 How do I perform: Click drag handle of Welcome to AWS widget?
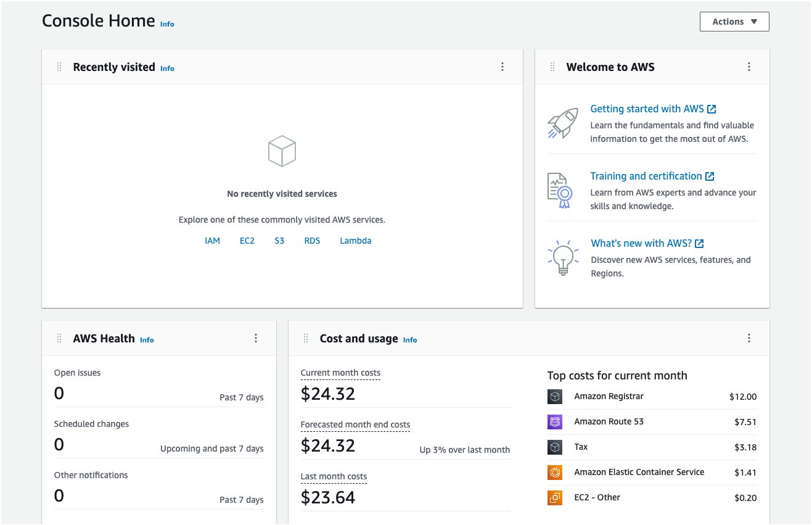click(x=552, y=67)
